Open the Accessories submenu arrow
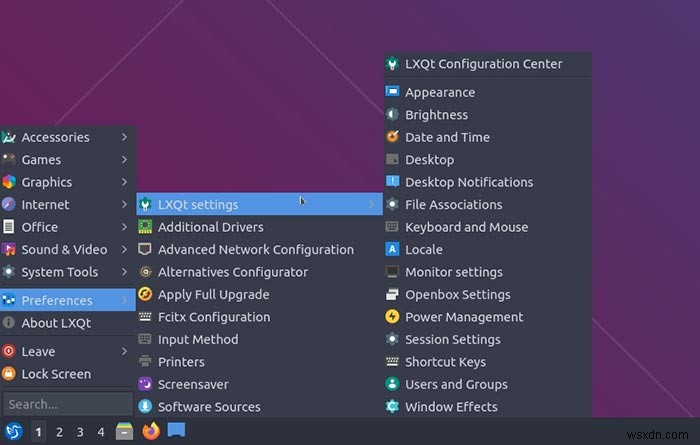This screenshot has width=700, height=445. pos(125,137)
